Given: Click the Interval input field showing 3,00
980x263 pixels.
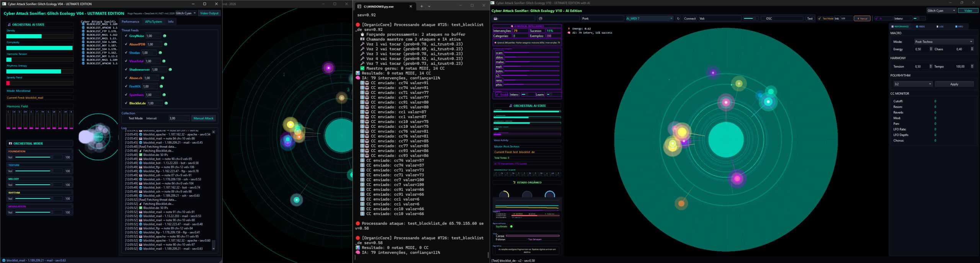Looking at the screenshot, I should pyautogui.click(x=176, y=118).
